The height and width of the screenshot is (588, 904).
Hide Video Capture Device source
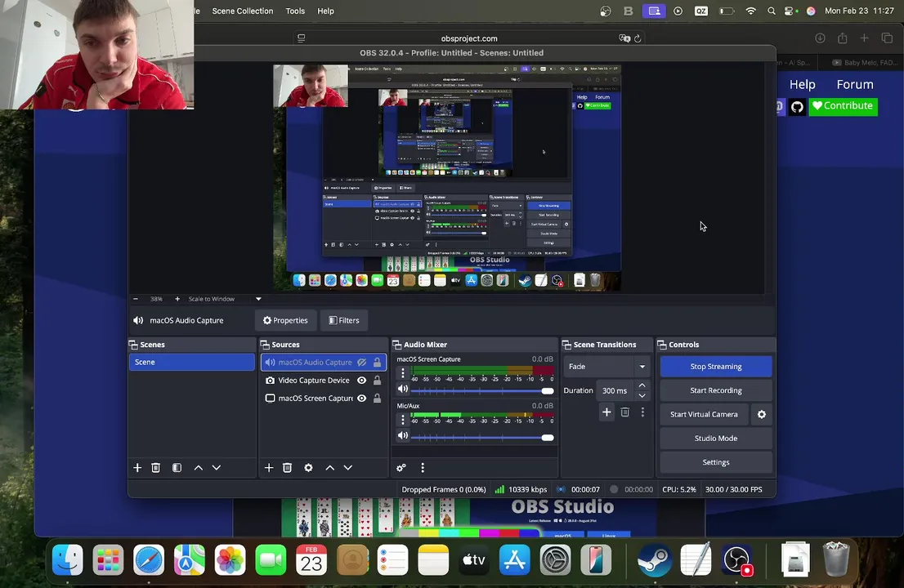click(361, 380)
